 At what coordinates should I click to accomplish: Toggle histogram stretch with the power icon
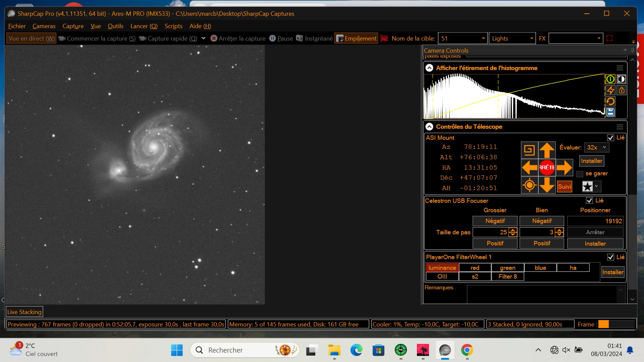click(x=610, y=79)
